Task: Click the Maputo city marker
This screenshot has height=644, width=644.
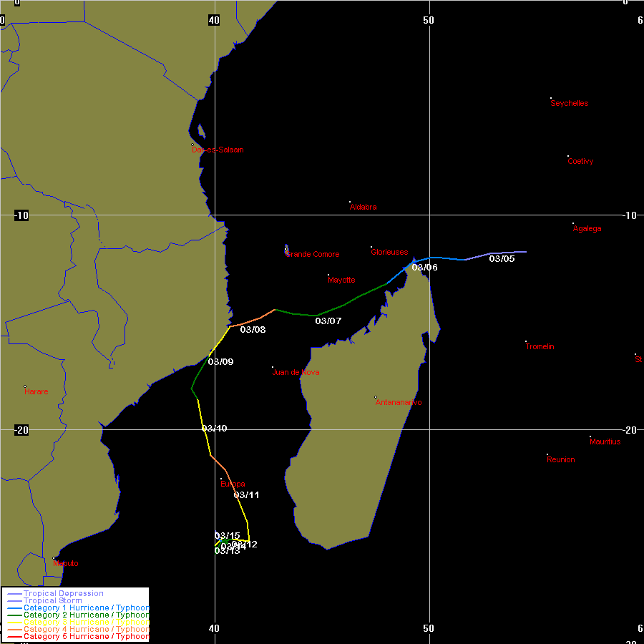Action: point(54,558)
